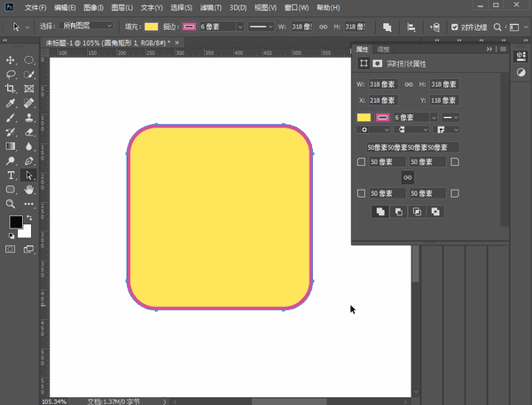Expand the stroke width dropdown in options bar
The width and height of the screenshot is (532, 405).
[240, 27]
